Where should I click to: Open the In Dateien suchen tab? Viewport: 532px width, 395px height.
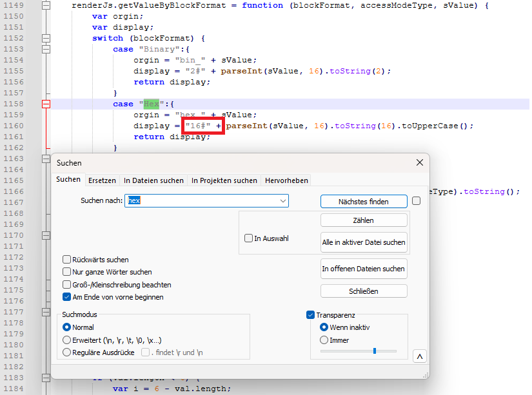(x=153, y=180)
